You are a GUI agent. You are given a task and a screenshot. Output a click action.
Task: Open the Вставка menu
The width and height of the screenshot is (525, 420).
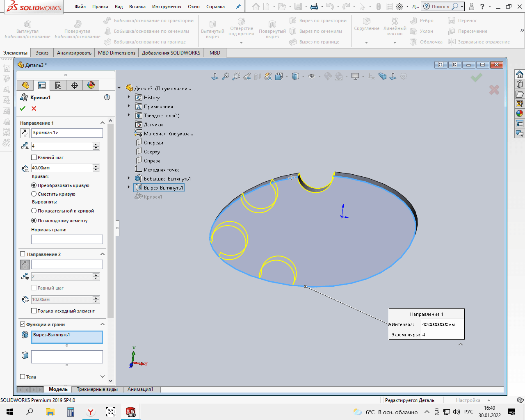[137, 7]
